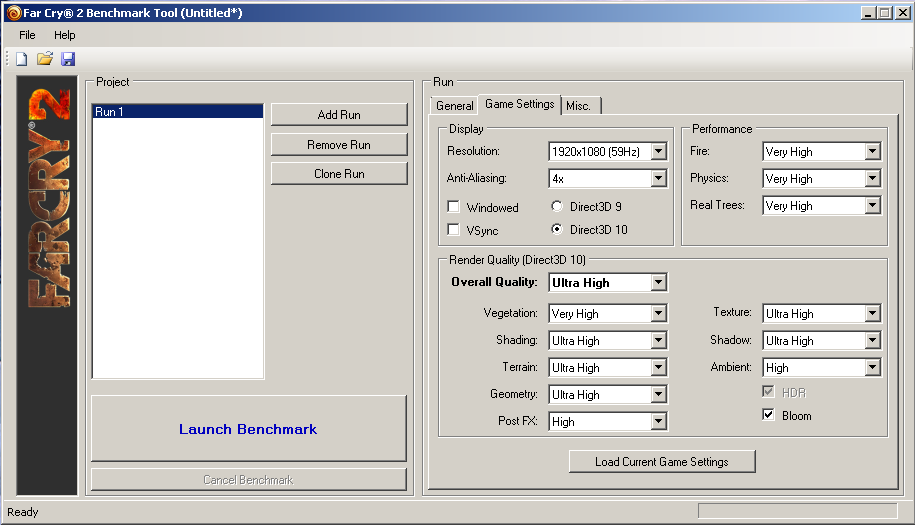Click the New project toolbar icon

pos(22,59)
